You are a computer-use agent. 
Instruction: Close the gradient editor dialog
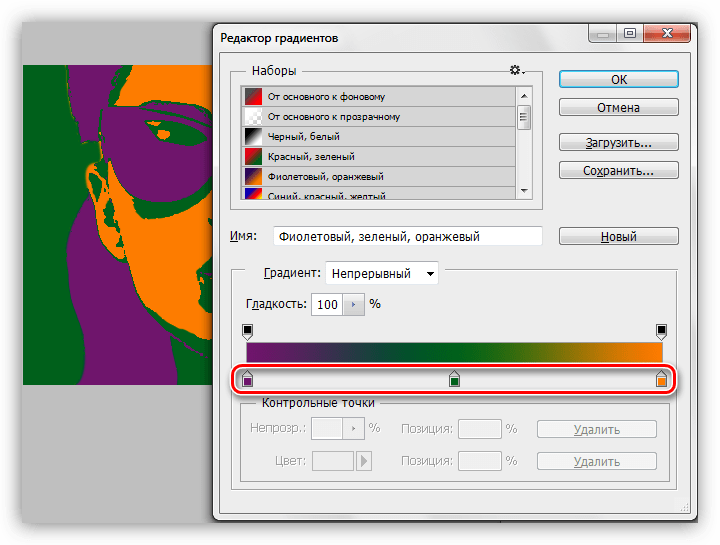click(667, 33)
